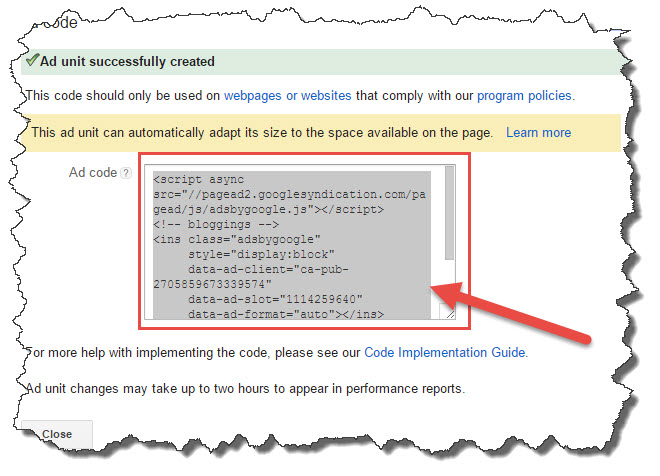Open the Code Implementation Guide link
This screenshot has height=476, width=660.
[x=444, y=352]
